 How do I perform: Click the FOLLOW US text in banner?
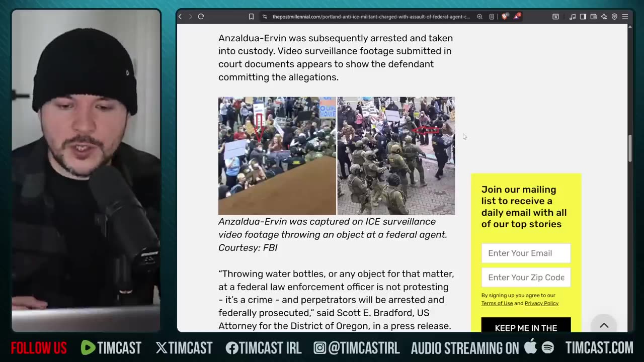click(x=39, y=347)
